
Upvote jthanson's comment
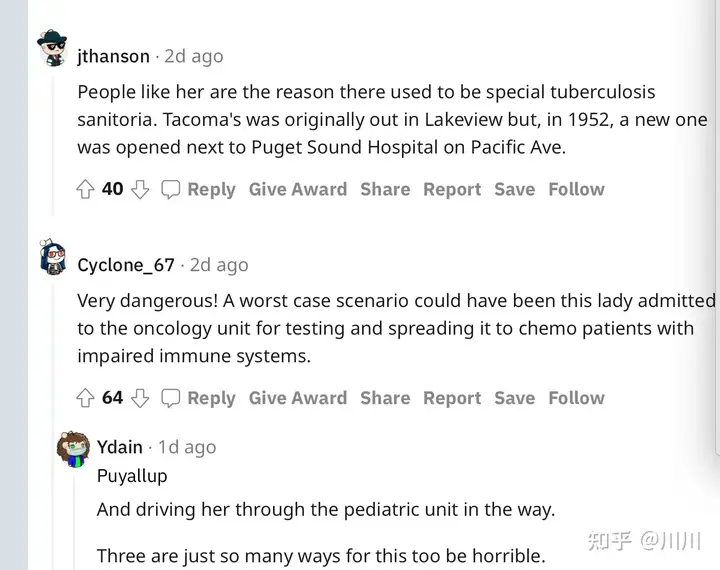point(85,189)
